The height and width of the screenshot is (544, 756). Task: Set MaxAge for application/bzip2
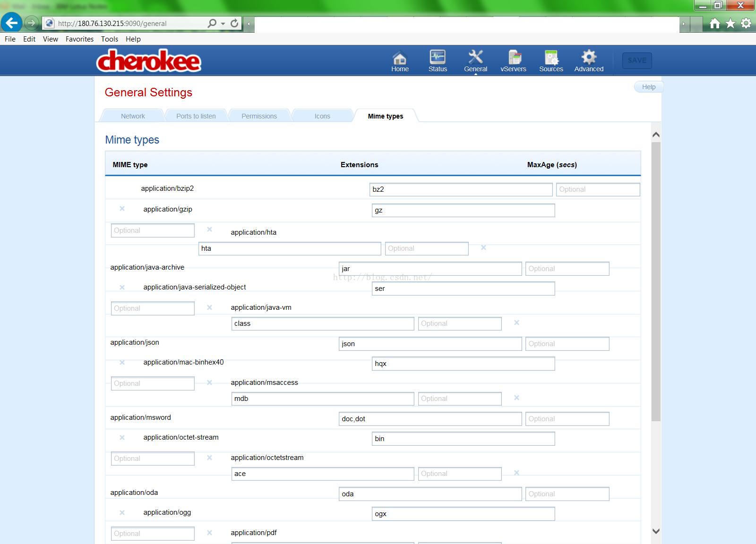click(x=598, y=189)
